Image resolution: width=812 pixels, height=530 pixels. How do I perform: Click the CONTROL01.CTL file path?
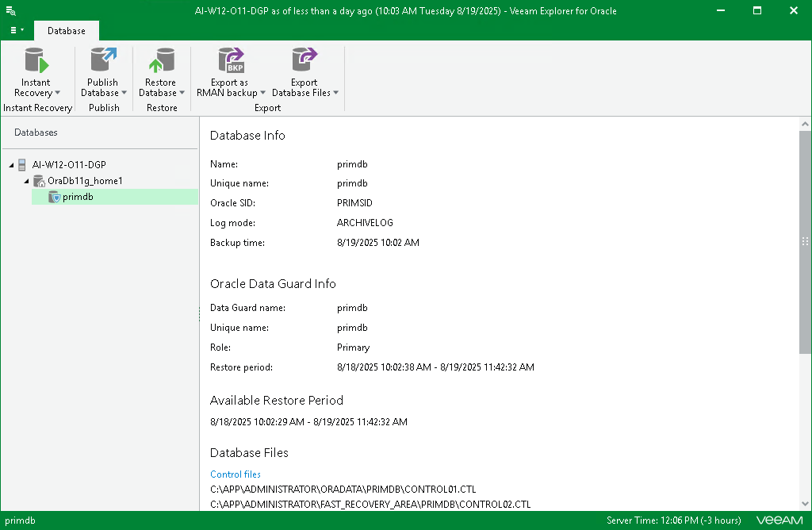(x=343, y=489)
